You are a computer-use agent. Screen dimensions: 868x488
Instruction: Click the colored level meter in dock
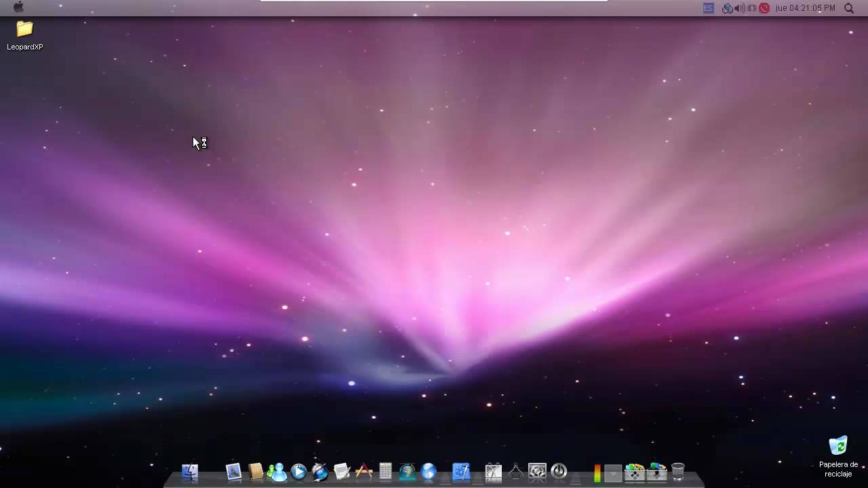pyautogui.click(x=597, y=472)
